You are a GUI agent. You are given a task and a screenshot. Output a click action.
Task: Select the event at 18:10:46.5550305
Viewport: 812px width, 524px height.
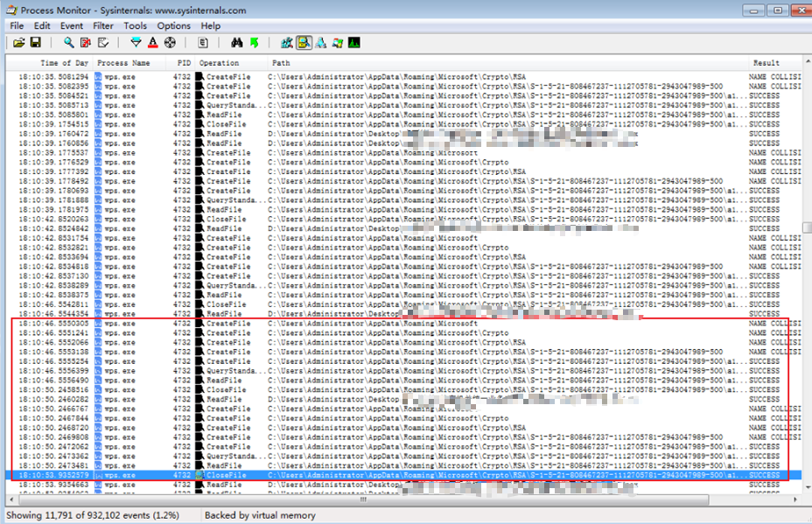click(404, 324)
